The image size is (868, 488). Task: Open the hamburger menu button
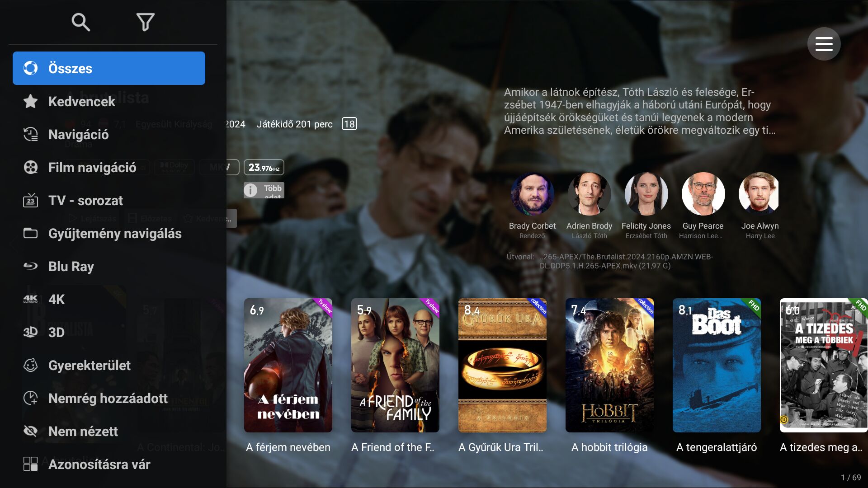coord(824,44)
